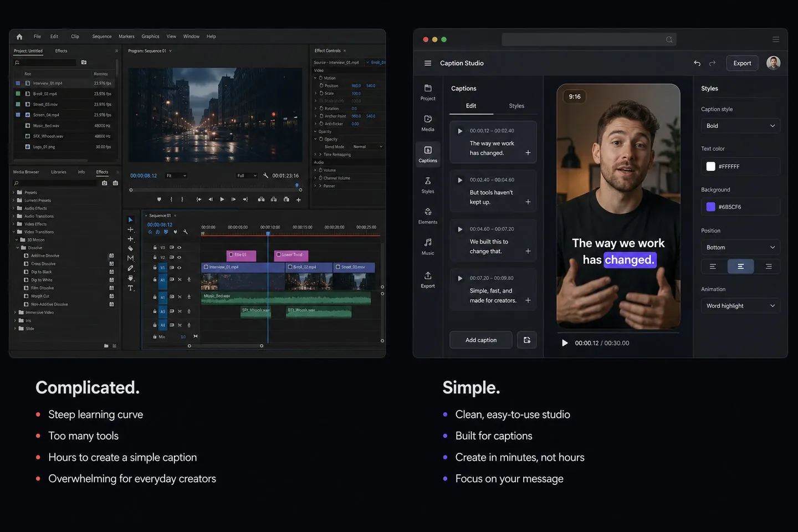Click the Export button in the Caption Studio header

pos(742,63)
